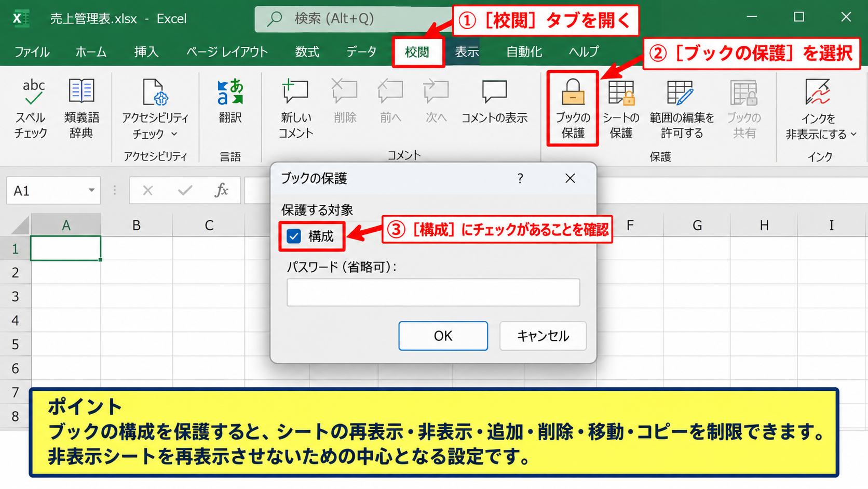Click the select-all corner triangle
The width and height of the screenshot is (868, 489).
coord(20,226)
